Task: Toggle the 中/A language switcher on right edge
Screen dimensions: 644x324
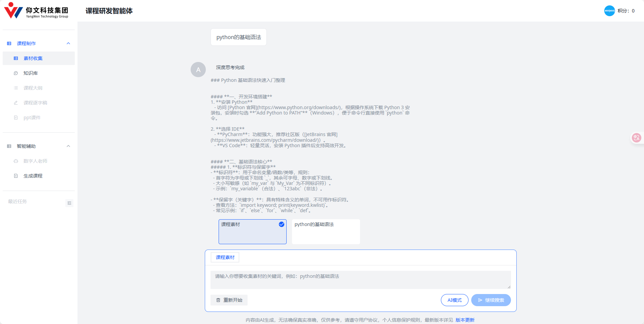Action: [x=637, y=137]
